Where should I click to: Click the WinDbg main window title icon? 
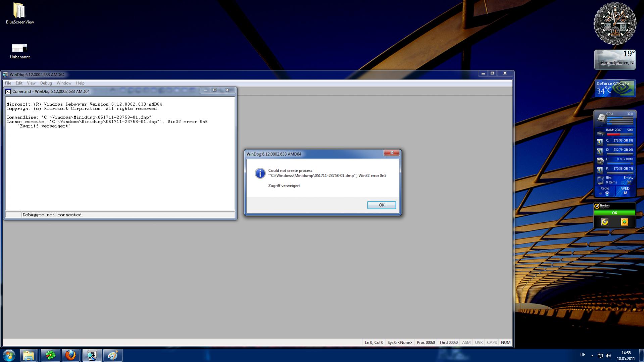click(x=5, y=75)
